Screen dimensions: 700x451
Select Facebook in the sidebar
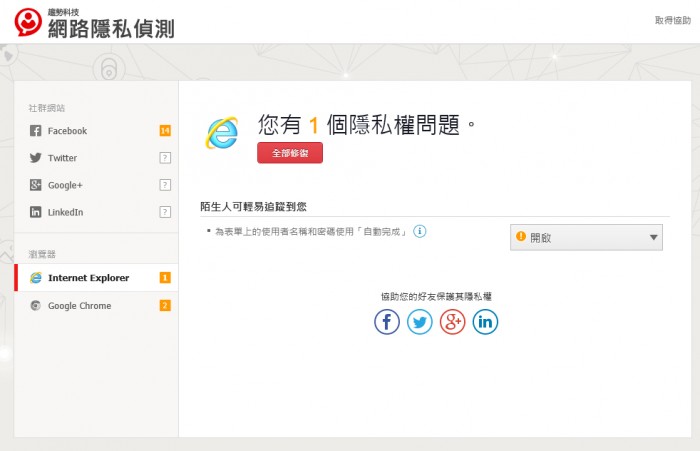point(67,131)
